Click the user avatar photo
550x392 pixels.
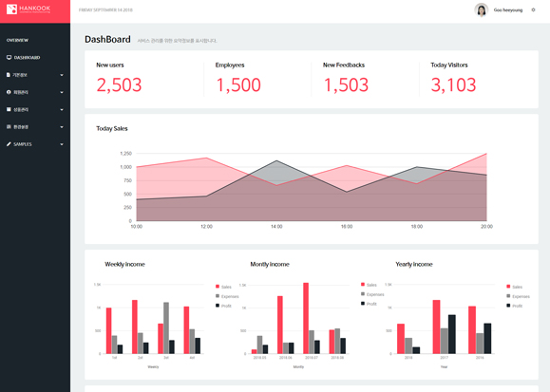[x=482, y=9]
